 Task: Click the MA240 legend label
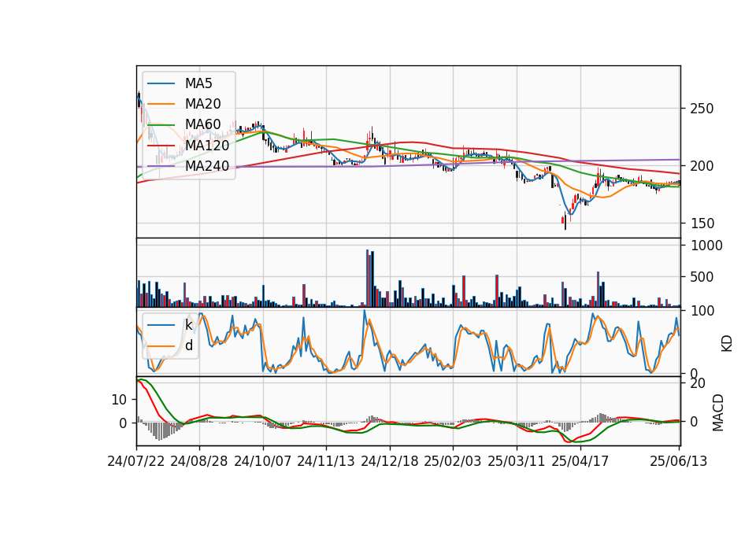pyautogui.click(x=207, y=166)
